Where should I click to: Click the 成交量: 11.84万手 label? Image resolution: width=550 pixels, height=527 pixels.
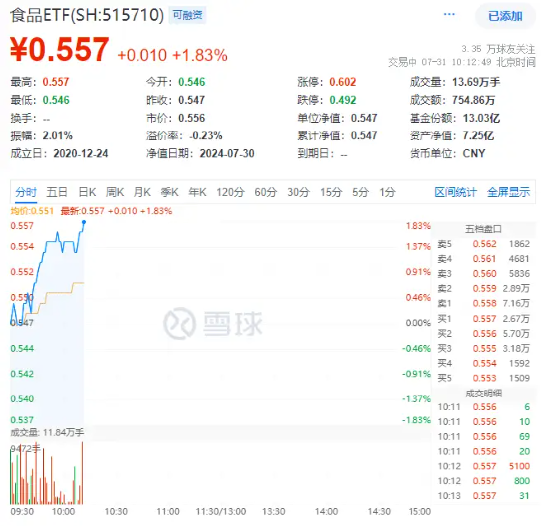[x=47, y=433]
